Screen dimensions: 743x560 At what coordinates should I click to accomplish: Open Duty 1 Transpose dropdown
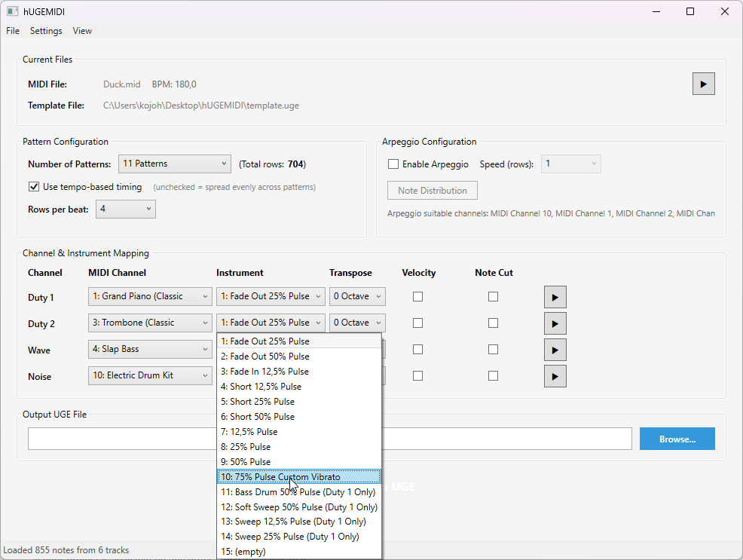(357, 297)
